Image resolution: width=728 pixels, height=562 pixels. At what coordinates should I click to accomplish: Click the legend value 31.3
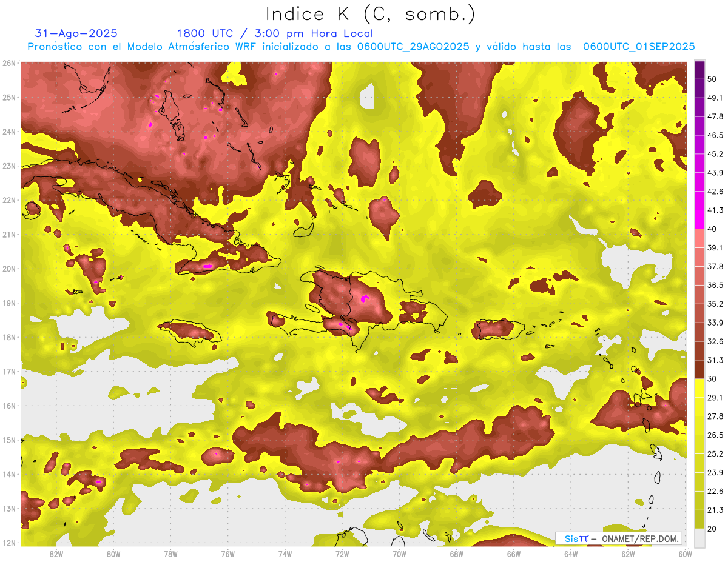(715, 360)
